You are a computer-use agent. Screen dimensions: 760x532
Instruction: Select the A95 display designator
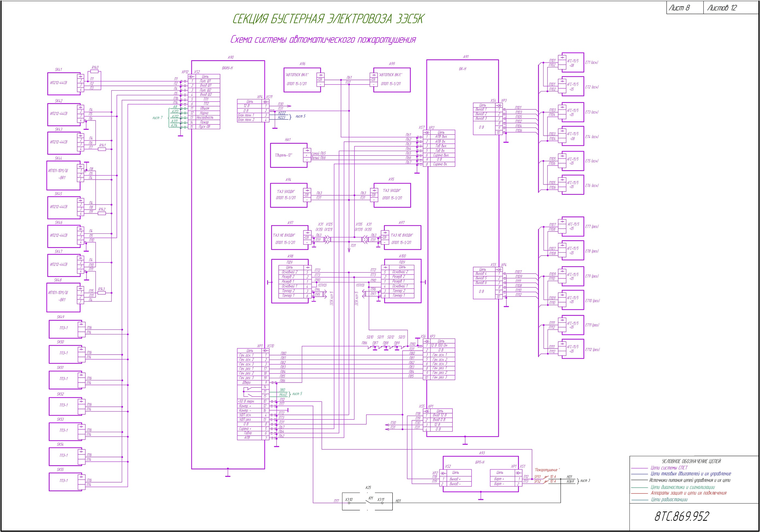click(391, 179)
